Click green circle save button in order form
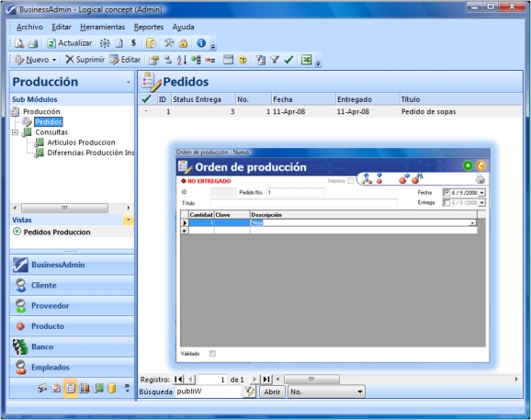531x420 pixels. (468, 165)
